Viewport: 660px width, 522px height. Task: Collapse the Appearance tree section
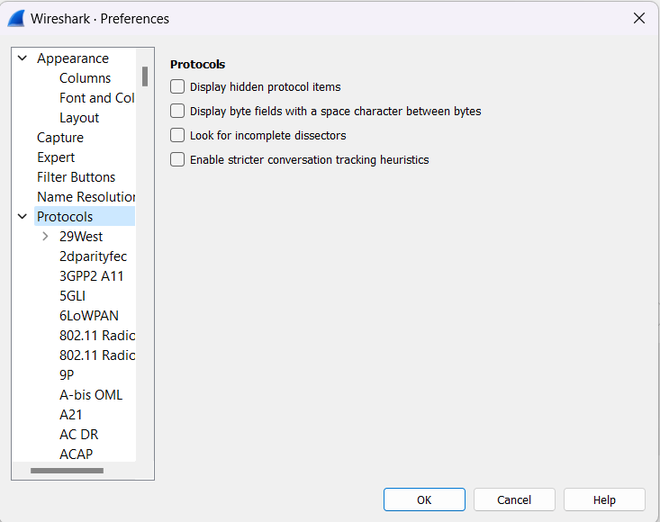(x=22, y=58)
